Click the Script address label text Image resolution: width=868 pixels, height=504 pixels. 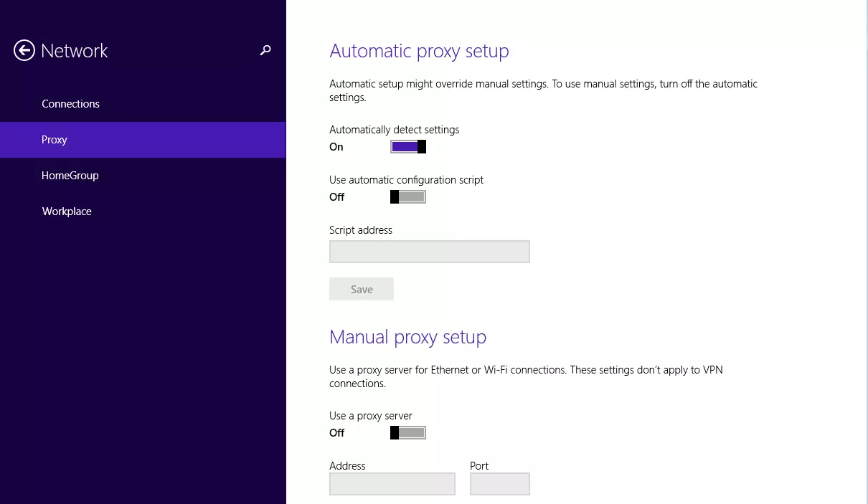tap(361, 230)
